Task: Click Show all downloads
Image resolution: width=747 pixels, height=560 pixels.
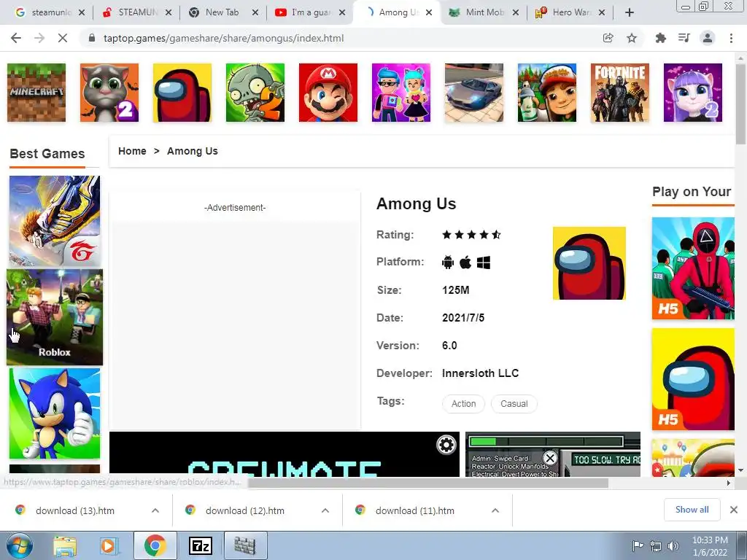Action: pos(692,510)
